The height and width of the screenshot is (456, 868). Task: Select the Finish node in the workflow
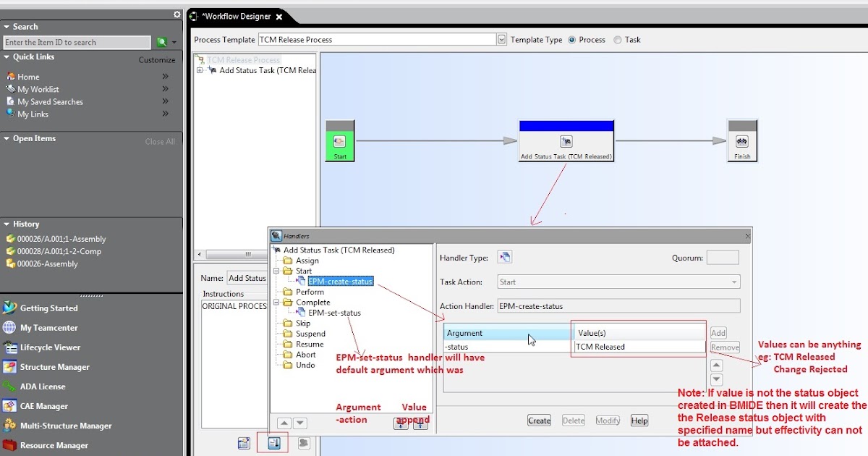coord(742,141)
